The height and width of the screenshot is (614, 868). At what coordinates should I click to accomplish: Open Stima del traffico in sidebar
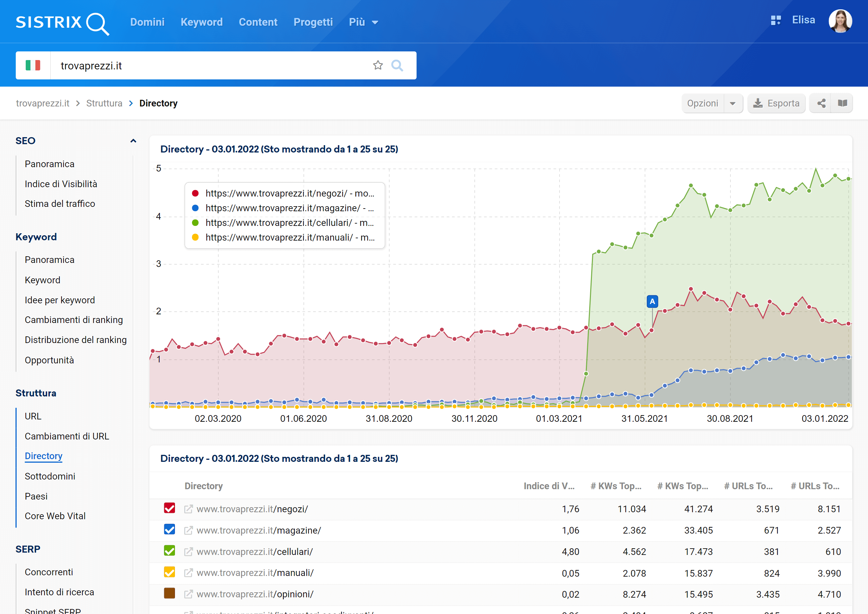(x=60, y=204)
